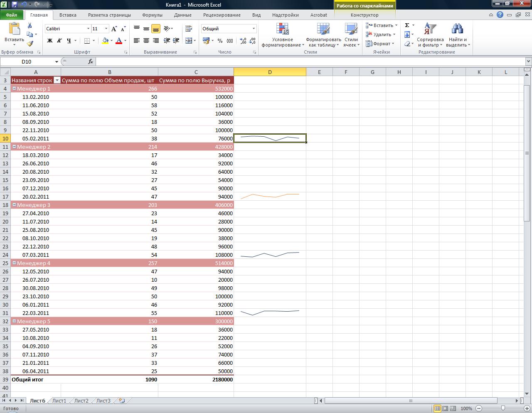Screen dimensions: 532x413
Task: Switch to sheet Лист1
Action: pos(59,401)
